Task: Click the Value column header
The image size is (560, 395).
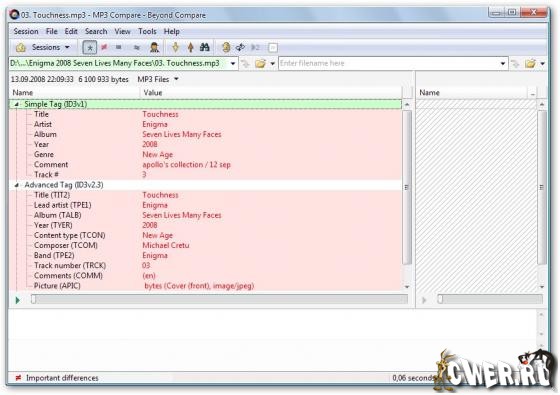Action: [x=271, y=93]
